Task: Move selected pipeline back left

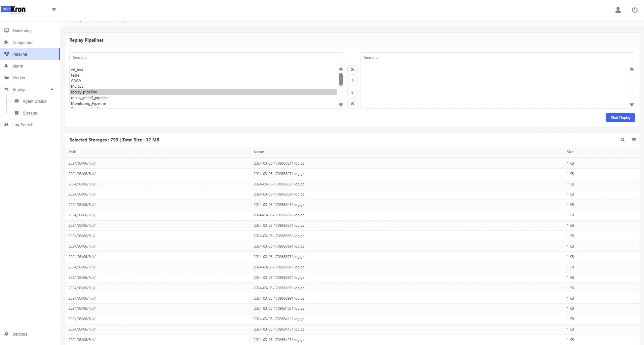Action: pyautogui.click(x=352, y=93)
